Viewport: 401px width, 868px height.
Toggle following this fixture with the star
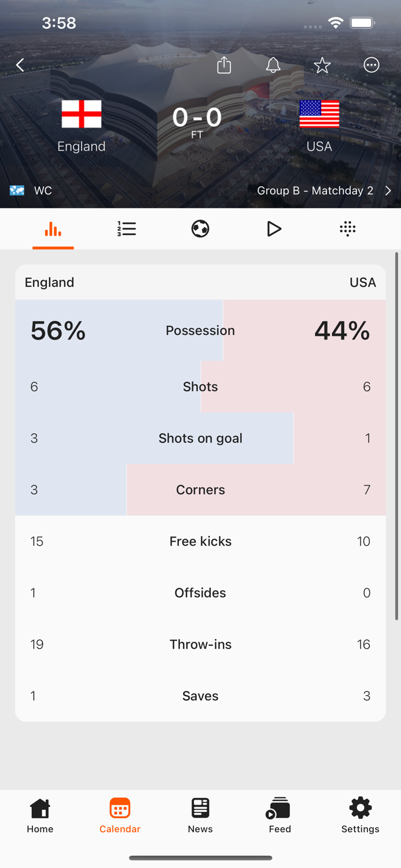[322, 65]
